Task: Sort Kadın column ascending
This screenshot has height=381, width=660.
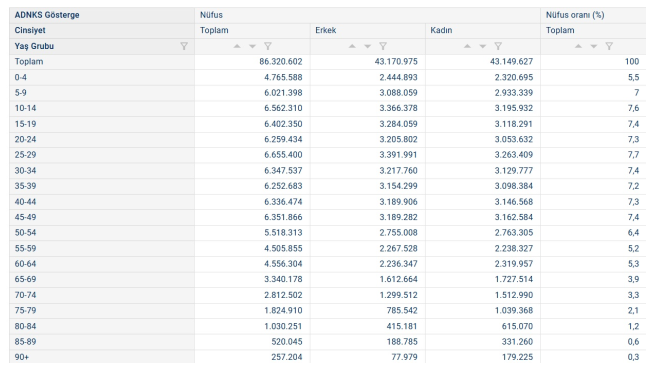Action: click(467, 46)
